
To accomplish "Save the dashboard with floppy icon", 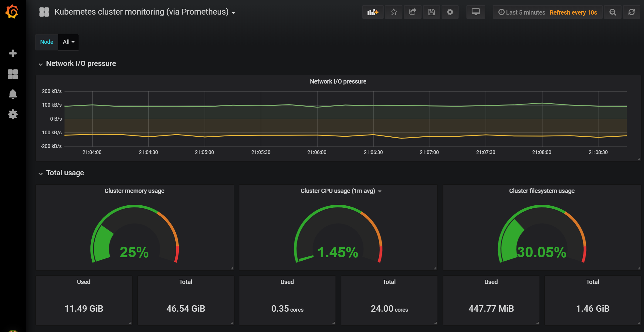I will click(x=431, y=12).
